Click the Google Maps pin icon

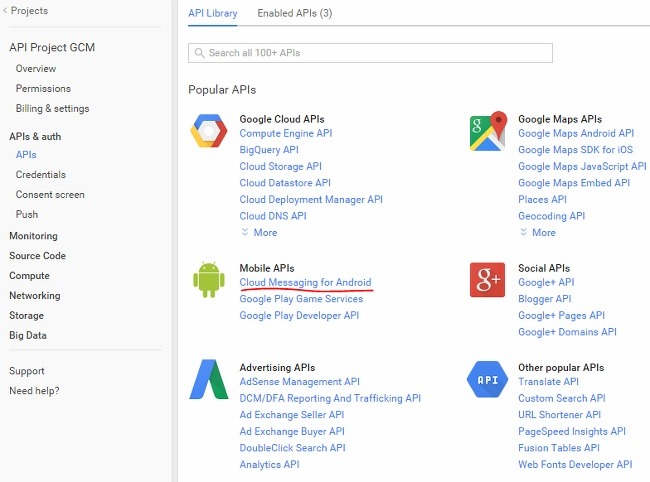(x=488, y=131)
